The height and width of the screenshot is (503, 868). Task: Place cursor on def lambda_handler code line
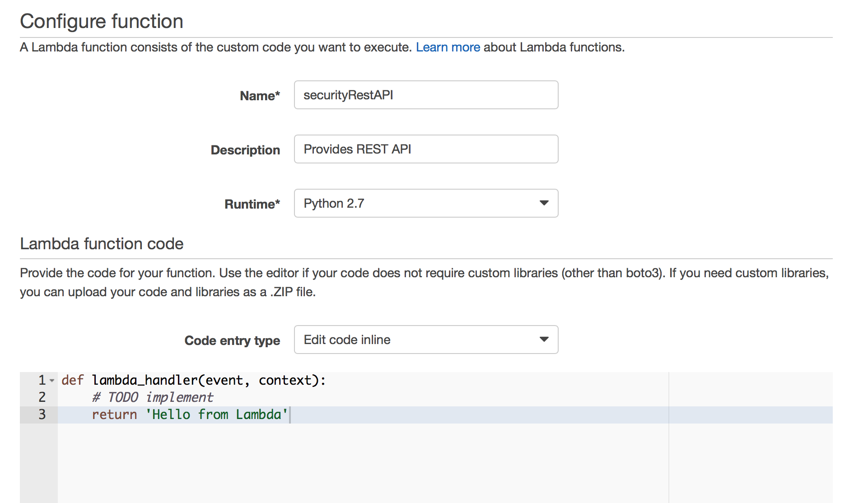[x=193, y=380]
